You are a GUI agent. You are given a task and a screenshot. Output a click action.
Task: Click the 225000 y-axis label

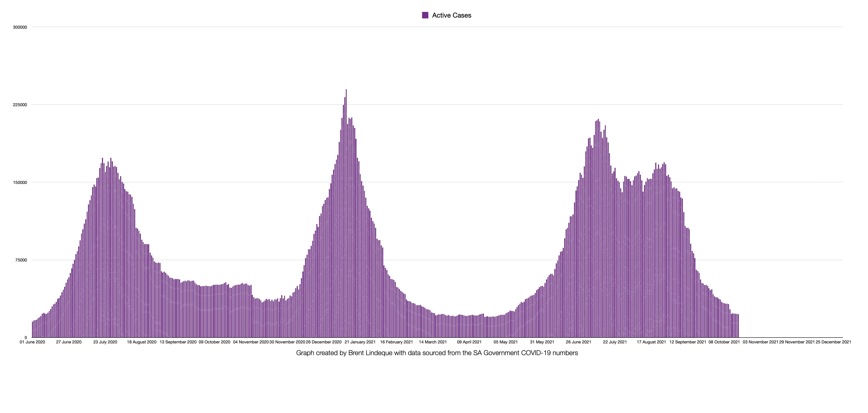pos(20,105)
